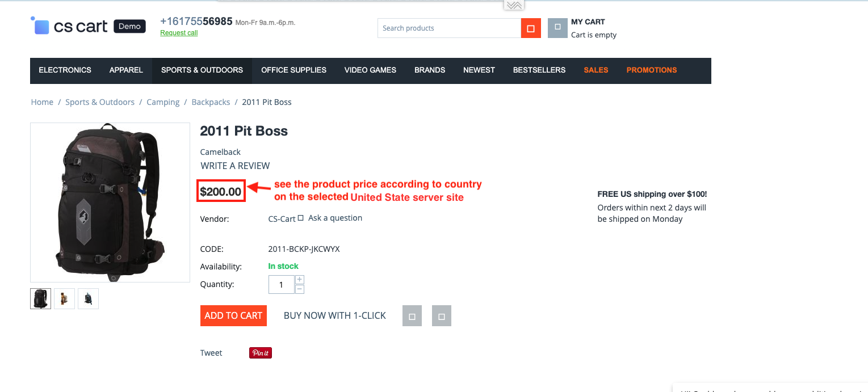Increase quantity with the plus button
Viewport: 868px width, 392px height.
point(300,280)
